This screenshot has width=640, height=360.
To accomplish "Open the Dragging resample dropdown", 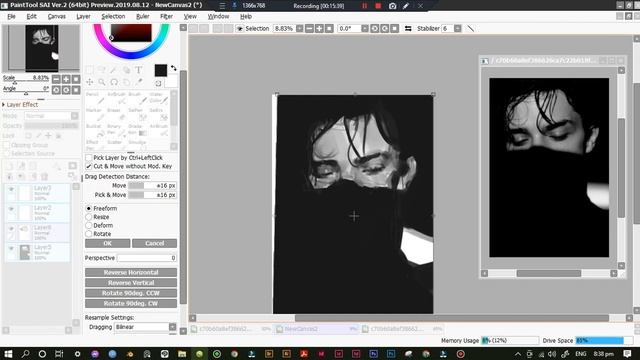I will 172,327.
